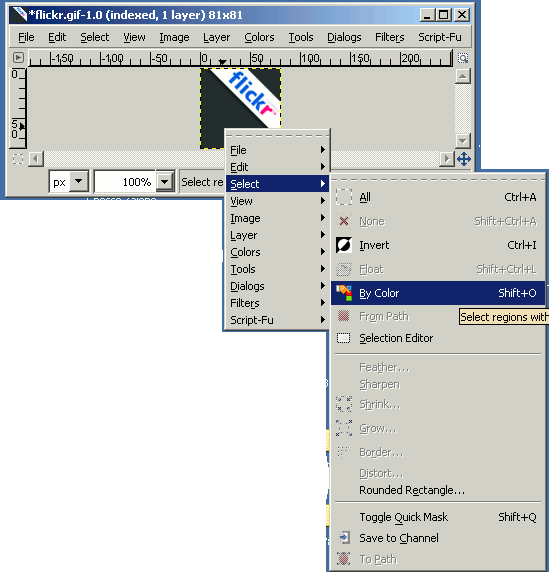
Task: Expand the File submenu in context menu
Action: coord(277,150)
